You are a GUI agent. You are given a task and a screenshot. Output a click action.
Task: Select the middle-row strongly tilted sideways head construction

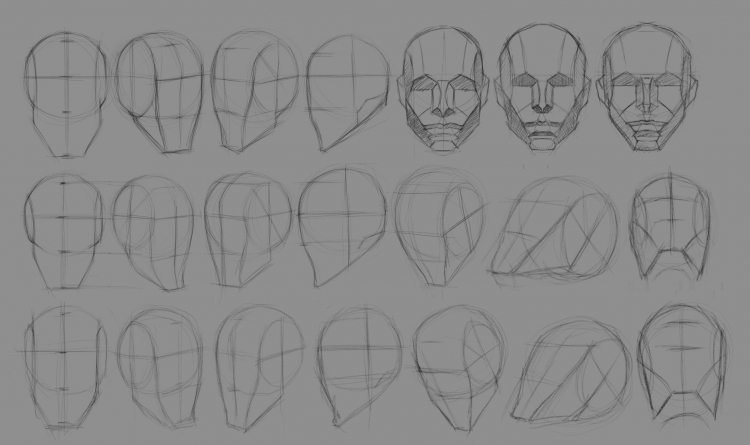coord(553,230)
